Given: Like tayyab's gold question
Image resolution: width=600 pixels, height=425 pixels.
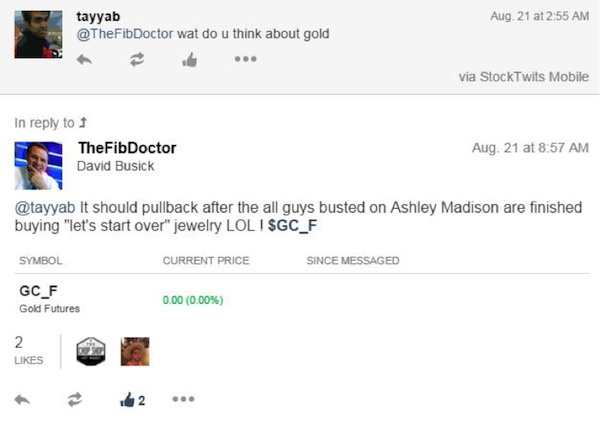Looking at the screenshot, I should point(189,60).
